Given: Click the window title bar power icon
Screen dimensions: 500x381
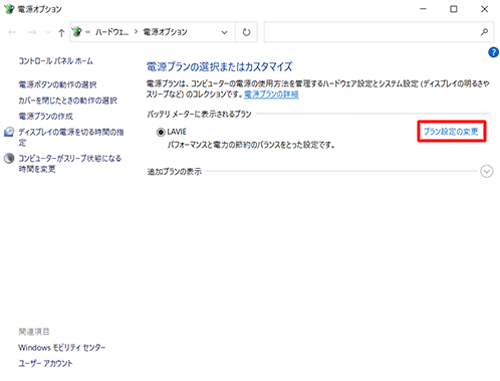Looking at the screenshot, I should [x=9, y=9].
